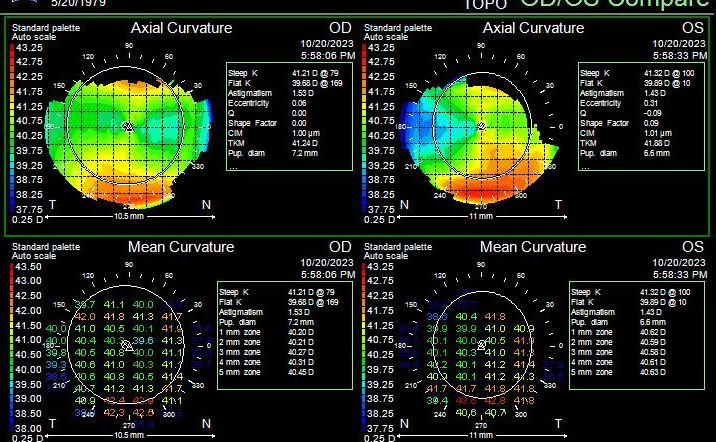Click the red '43.6' value on OS Mean map
This screenshot has height=442, width=716.
(466, 401)
